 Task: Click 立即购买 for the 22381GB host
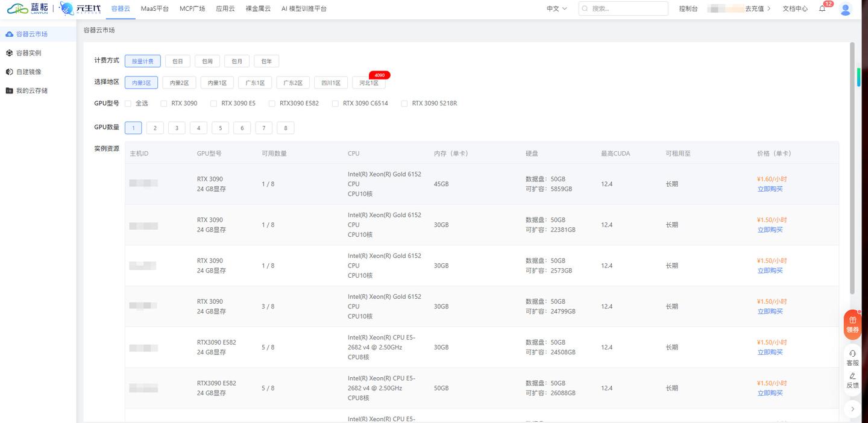[x=770, y=230]
